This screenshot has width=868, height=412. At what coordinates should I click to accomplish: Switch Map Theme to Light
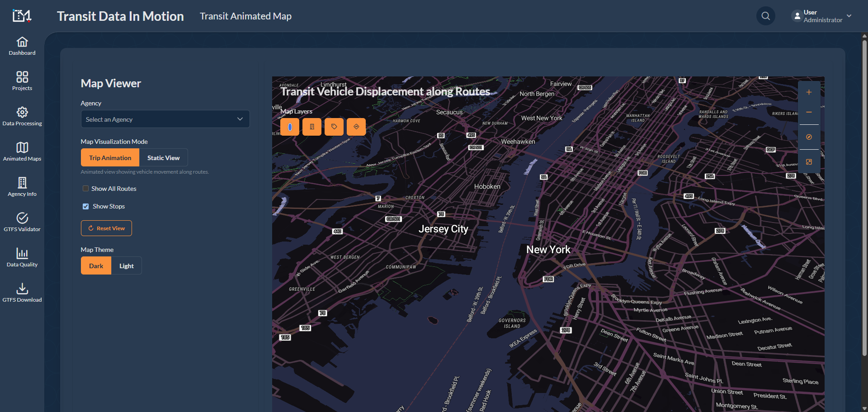(x=126, y=265)
